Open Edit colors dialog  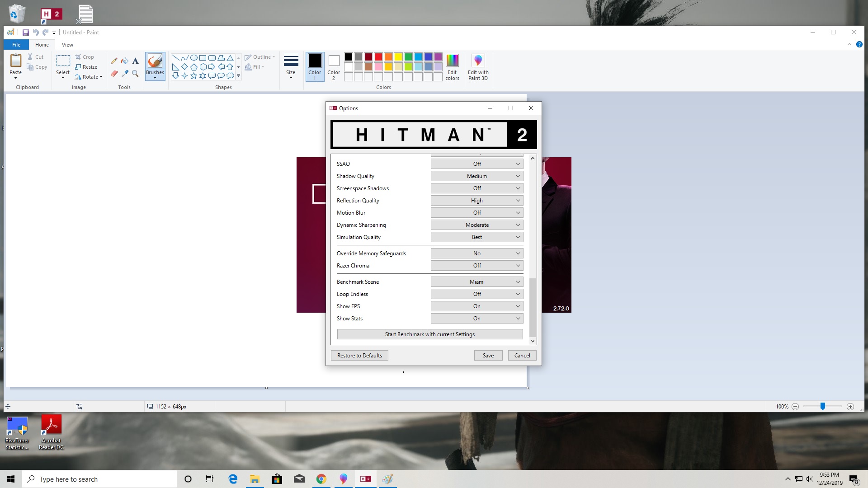pyautogui.click(x=452, y=67)
